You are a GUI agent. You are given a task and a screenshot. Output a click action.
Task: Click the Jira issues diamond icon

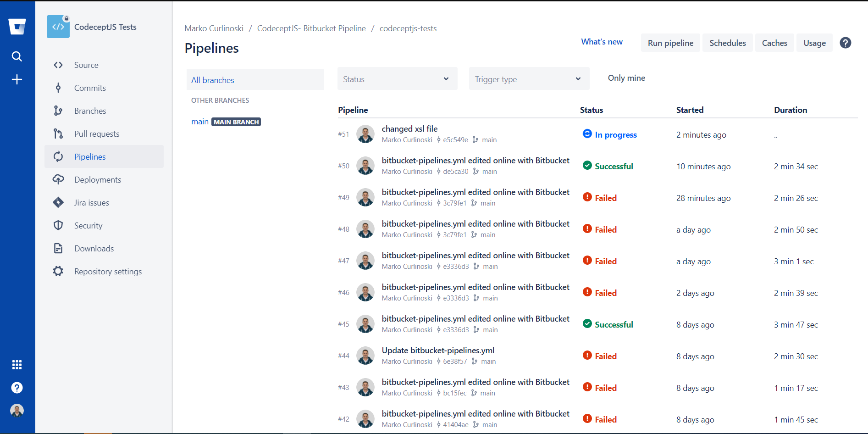[x=58, y=203]
